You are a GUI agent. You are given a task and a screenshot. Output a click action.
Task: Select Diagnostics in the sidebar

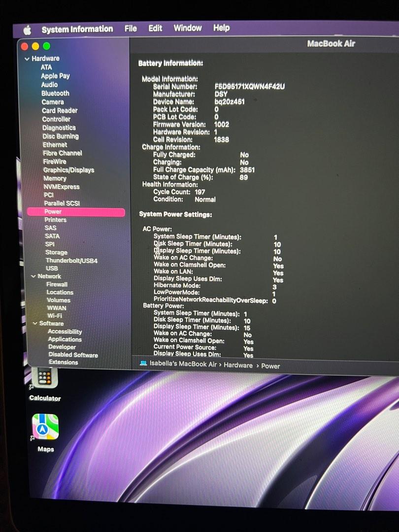point(59,128)
